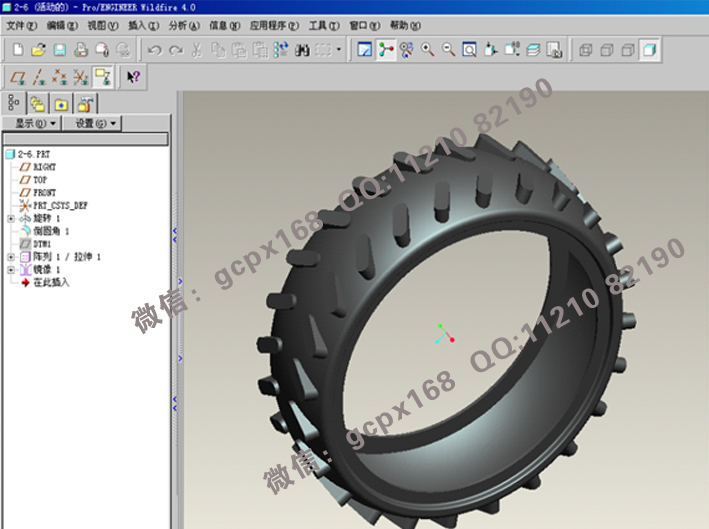The width and height of the screenshot is (709, 529).
Task: Select the Shading display mode icon
Action: tap(649, 49)
